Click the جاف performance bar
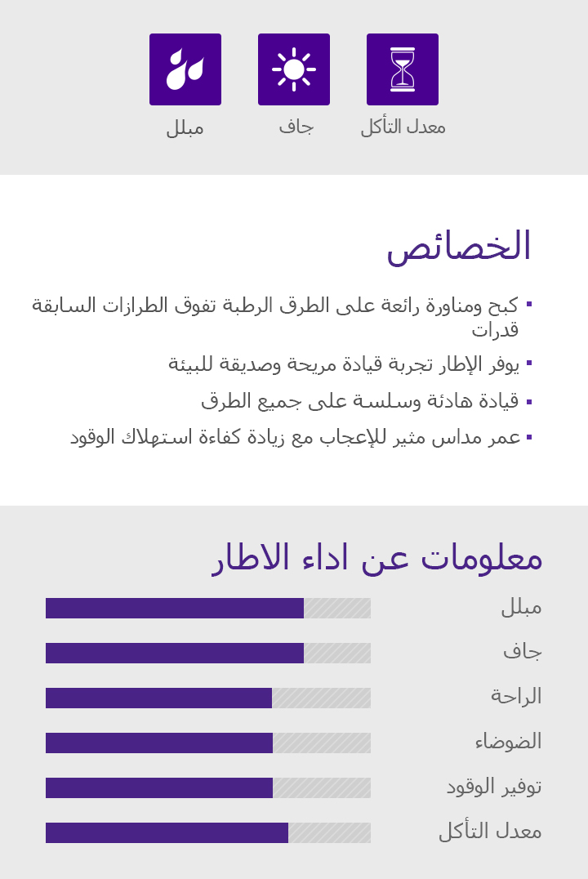This screenshot has height=879, width=588. pos(208,653)
